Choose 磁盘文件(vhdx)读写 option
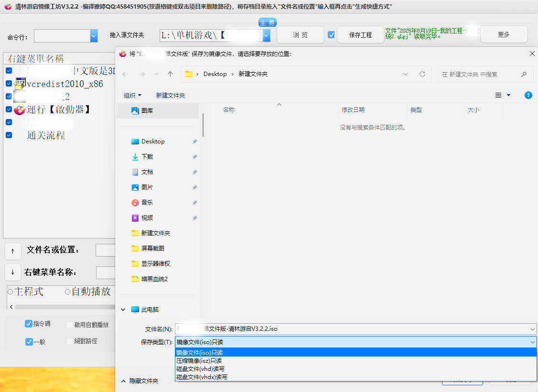The width and height of the screenshot is (538, 392). pyautogui.click(x=356, y=377)
